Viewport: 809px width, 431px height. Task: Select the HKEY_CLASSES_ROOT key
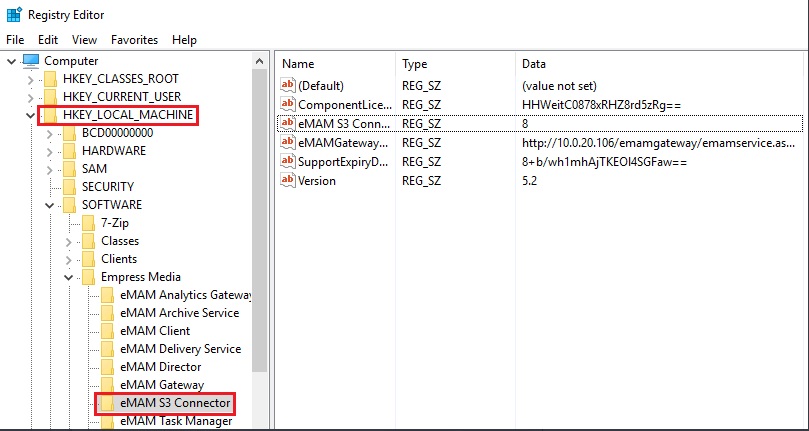pos(121,79)
